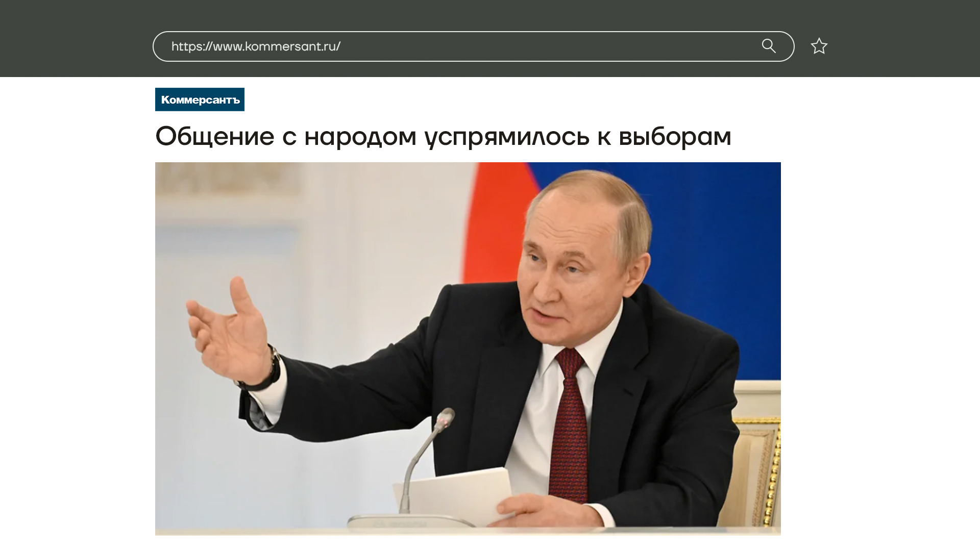The width and height of the screenshot is (980, 551).
Task: Click the dark header bar left of address field
Action: click(x=77, y=46)
